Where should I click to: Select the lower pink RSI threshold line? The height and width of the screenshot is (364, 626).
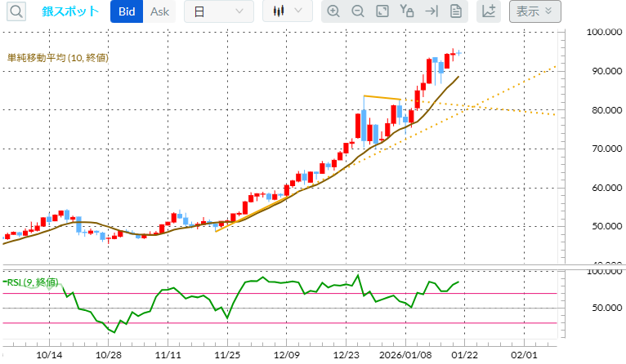click(279, 323)
